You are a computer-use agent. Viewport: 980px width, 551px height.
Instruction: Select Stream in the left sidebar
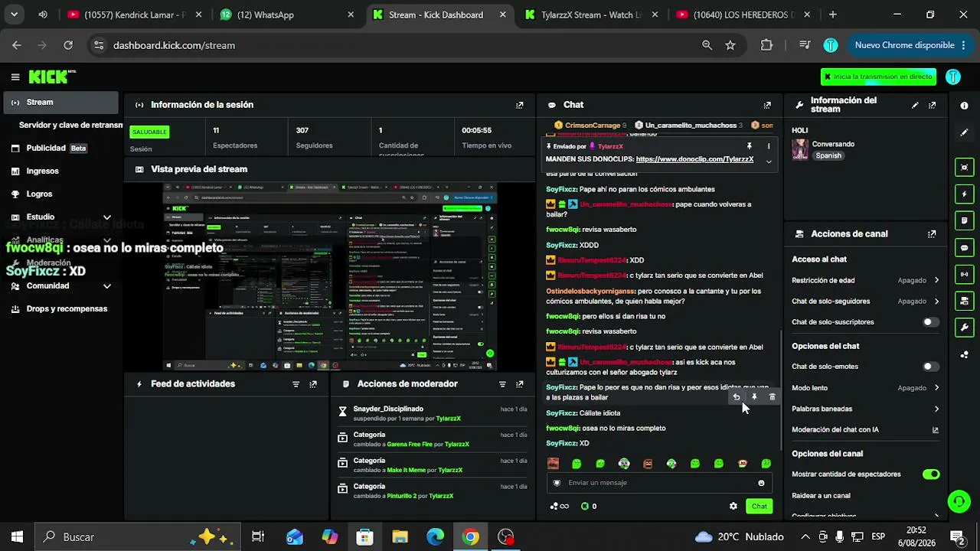point(61,103)
